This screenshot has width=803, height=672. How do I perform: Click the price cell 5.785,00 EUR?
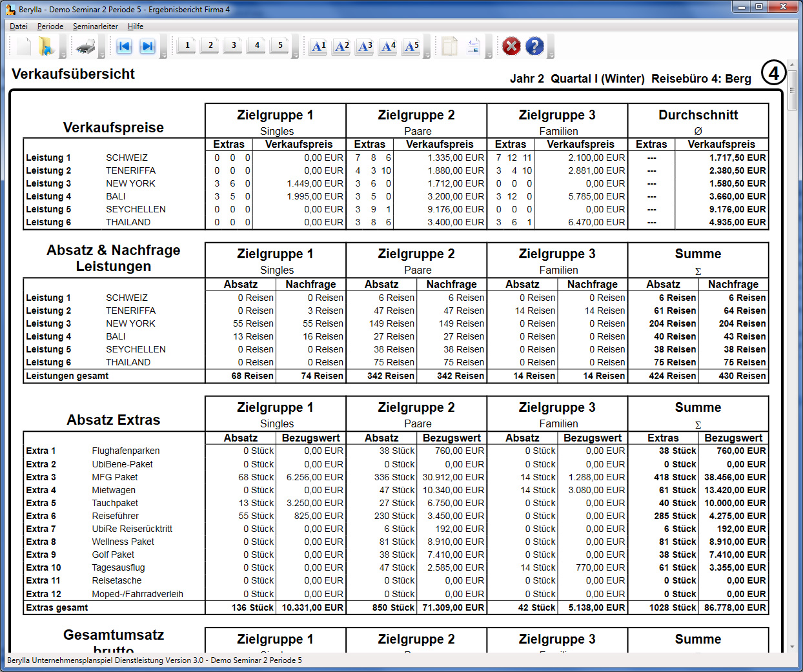(596, 196)
